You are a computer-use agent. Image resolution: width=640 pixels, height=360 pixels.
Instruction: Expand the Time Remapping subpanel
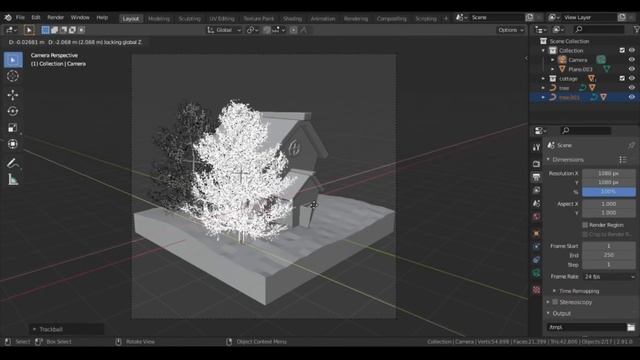pyautogui.click(x=554, y=291)
